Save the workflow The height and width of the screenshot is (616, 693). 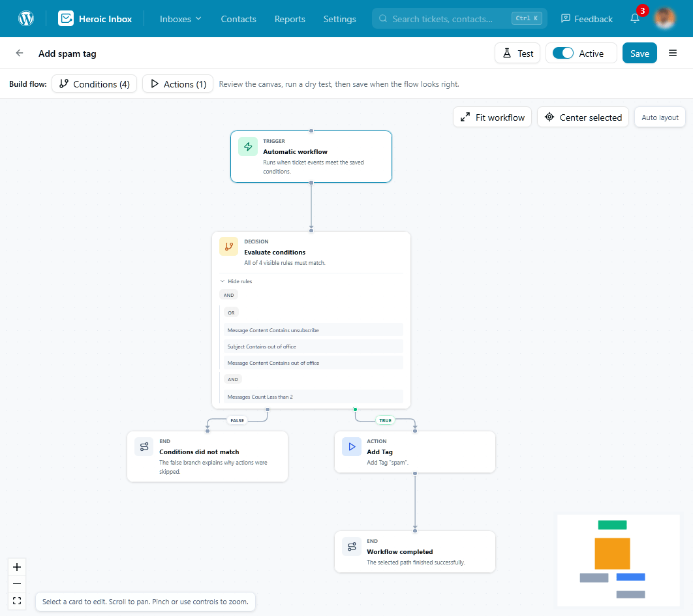pyautogui.click(x=639, y=53)
